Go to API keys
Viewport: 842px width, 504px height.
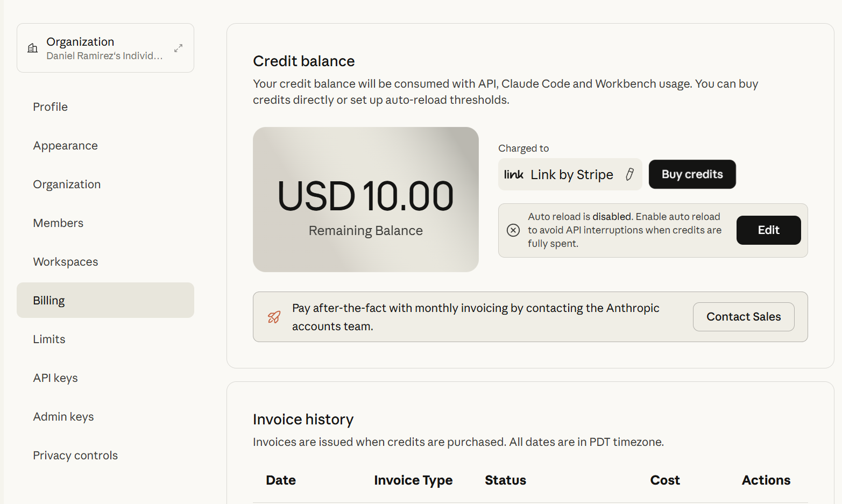pos(55,378)
